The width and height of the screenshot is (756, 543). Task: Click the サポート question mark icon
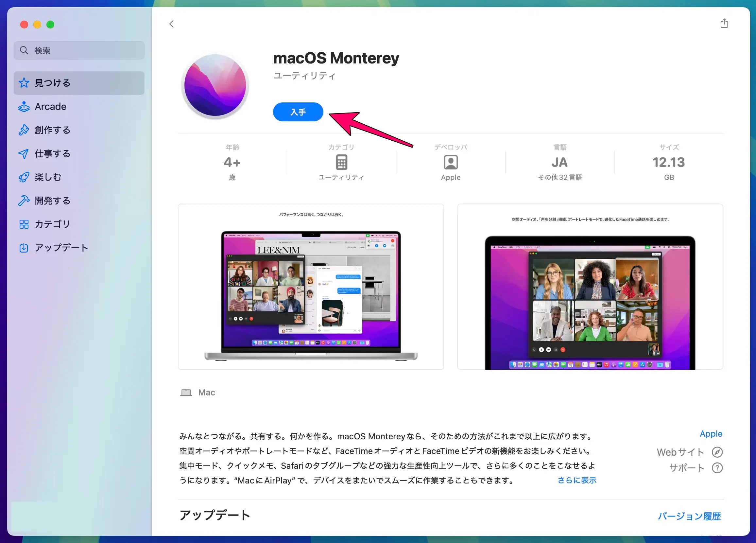click(x=717, y=468)
